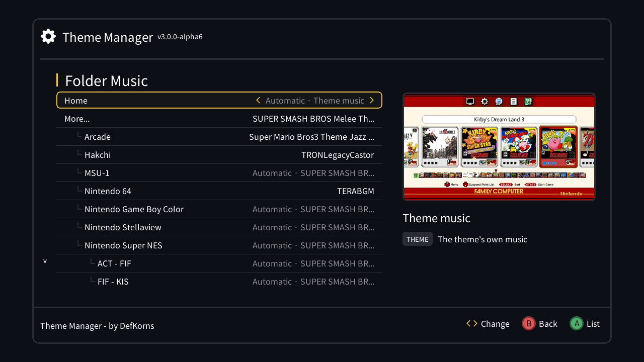
Task: Click Theme Manager - by DefKorns credit
Action: tap(97, 326)
